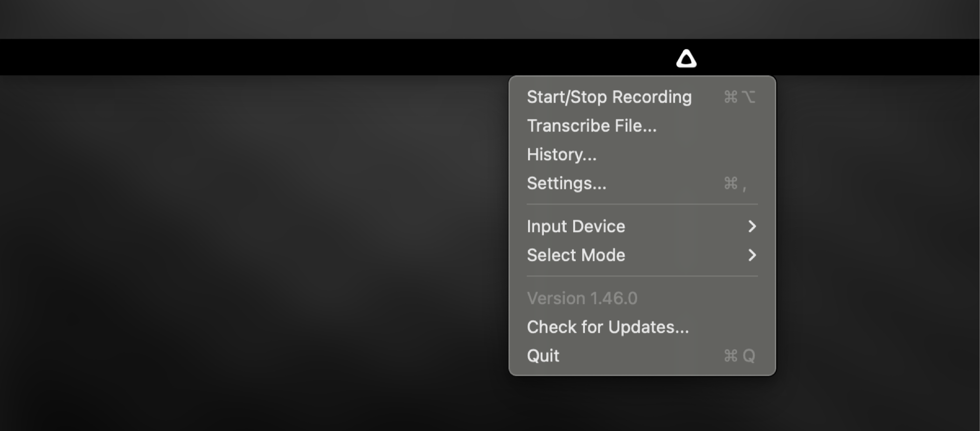
Task: Click the ⌘Q shortcut hint beside Quit
Action: tap(739, 356)
